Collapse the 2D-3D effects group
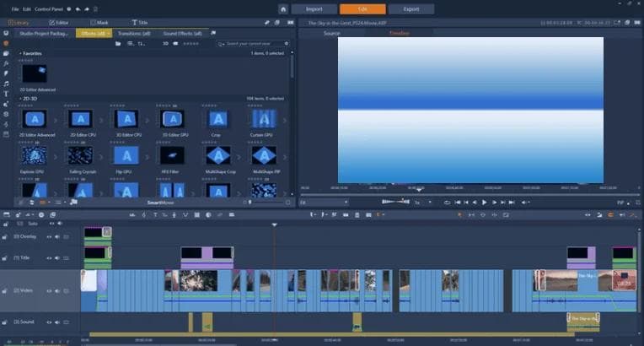Screen dimensions: 644x346 pyautogui.click(x=20, y=99)
